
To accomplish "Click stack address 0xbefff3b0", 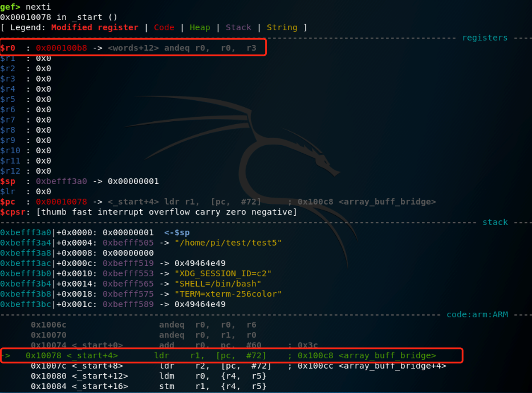I will (26, 273).
